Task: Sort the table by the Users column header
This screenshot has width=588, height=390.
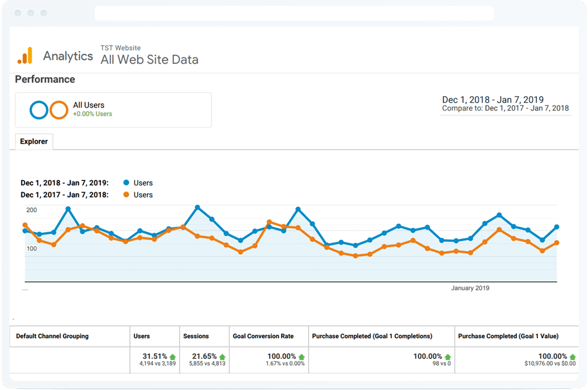Action: 141,336
